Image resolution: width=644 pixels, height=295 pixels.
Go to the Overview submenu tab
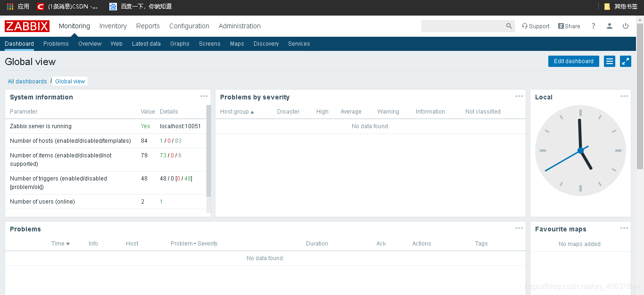point(90,44)
